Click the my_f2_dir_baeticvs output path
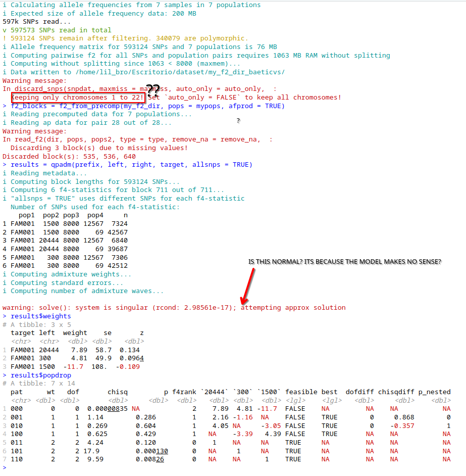This screenshot has height=476, width=466. click(x=180, y=72)
